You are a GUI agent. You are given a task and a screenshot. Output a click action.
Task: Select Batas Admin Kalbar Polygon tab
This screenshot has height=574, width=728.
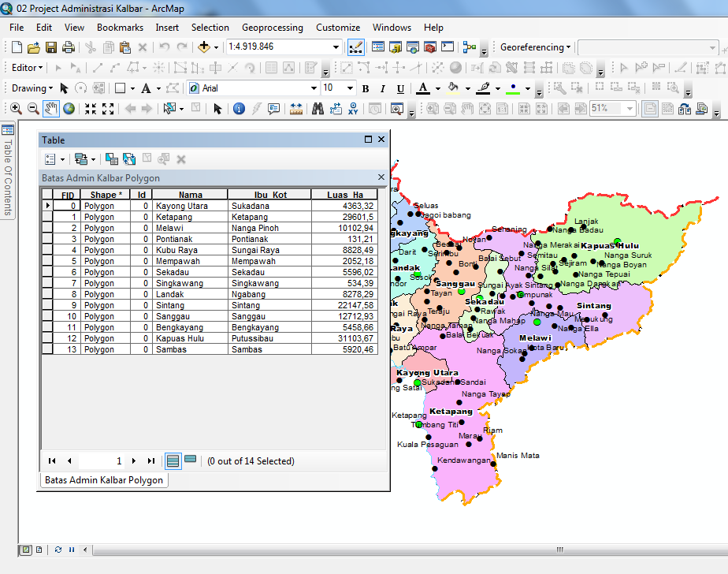pyautogui.click(x=104, y=480)
